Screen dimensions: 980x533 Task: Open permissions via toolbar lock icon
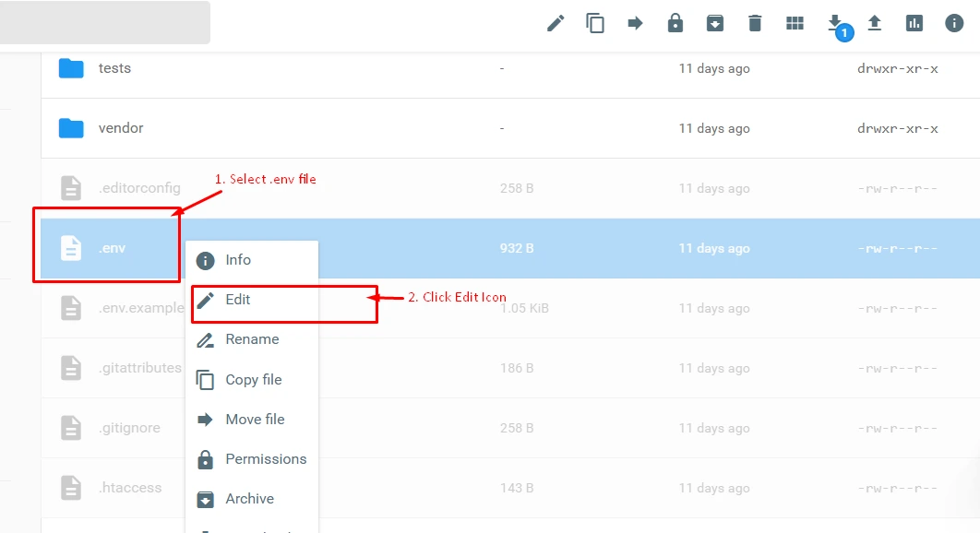(x=675, y=23)
